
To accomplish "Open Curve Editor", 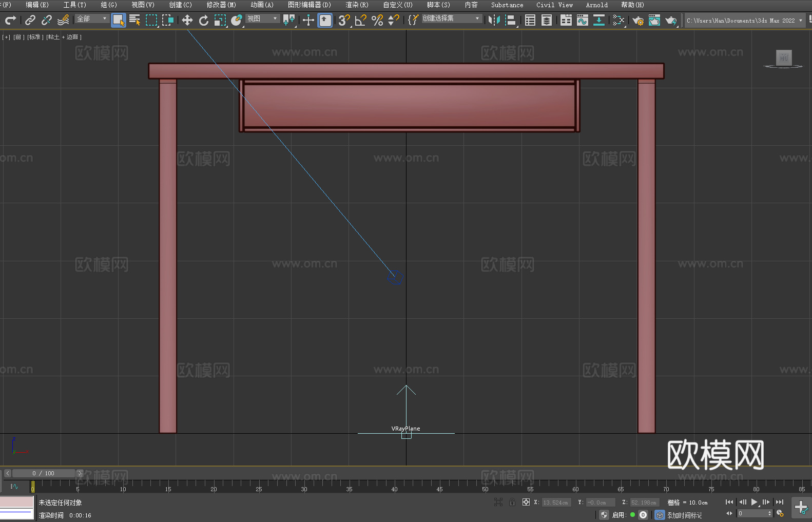I will 583,20.
